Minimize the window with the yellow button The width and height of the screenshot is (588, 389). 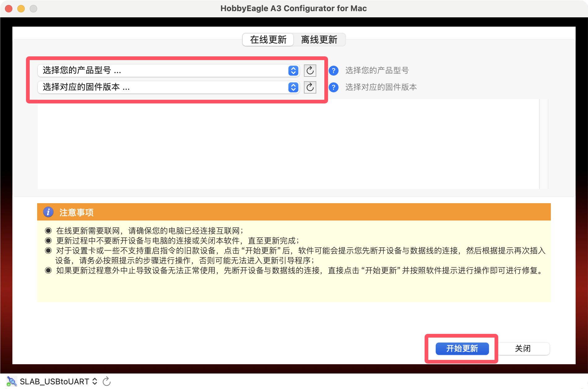click(21, 9)
